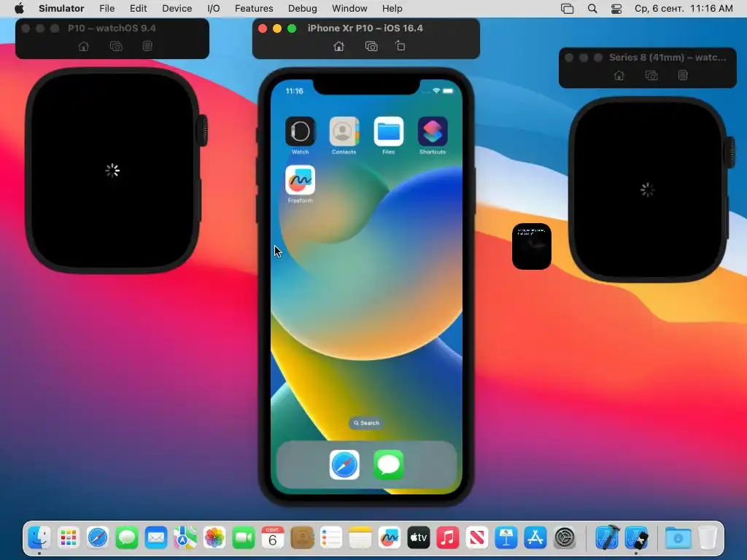Open Keynote from the Dock
The image size is (747, 560).
point(506,538)
